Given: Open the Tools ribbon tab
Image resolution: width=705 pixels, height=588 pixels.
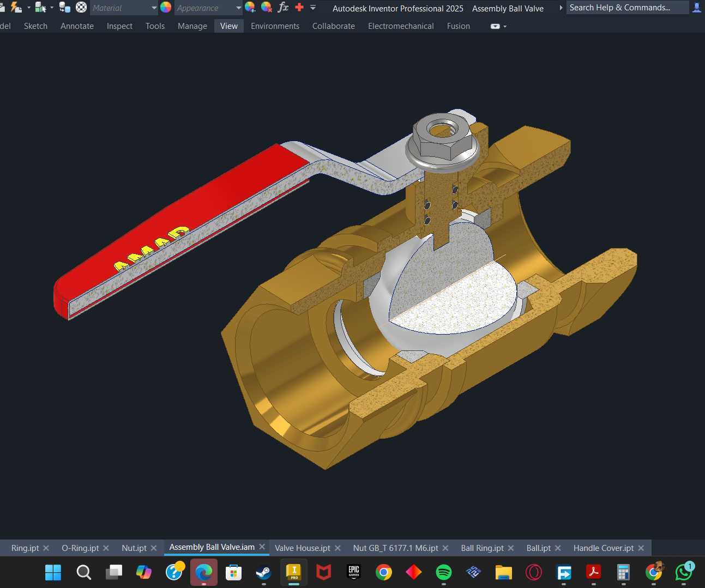Looking at the screenshot, I should (155, 26).
